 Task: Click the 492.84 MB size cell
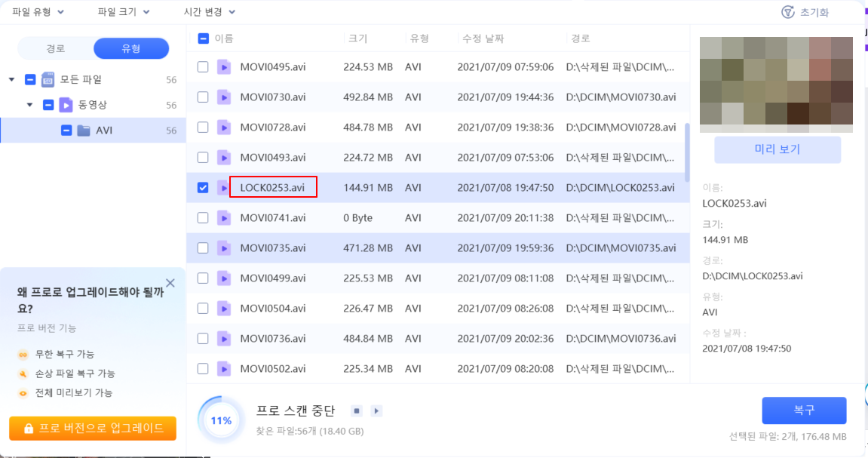(368, 97)
